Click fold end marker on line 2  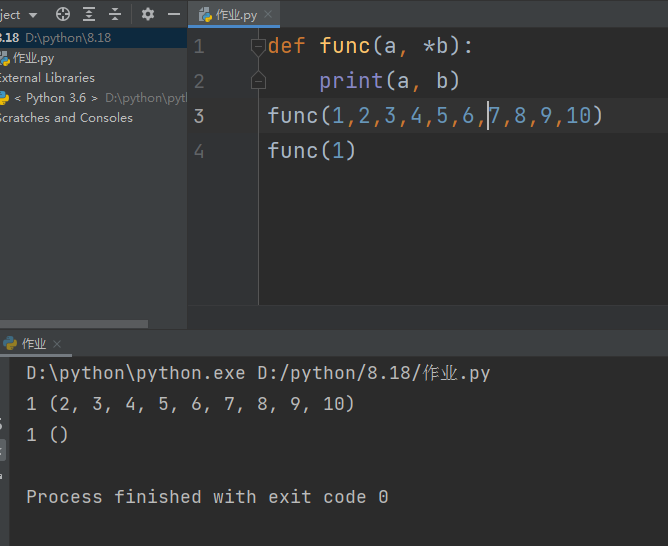tap(258, 80)
